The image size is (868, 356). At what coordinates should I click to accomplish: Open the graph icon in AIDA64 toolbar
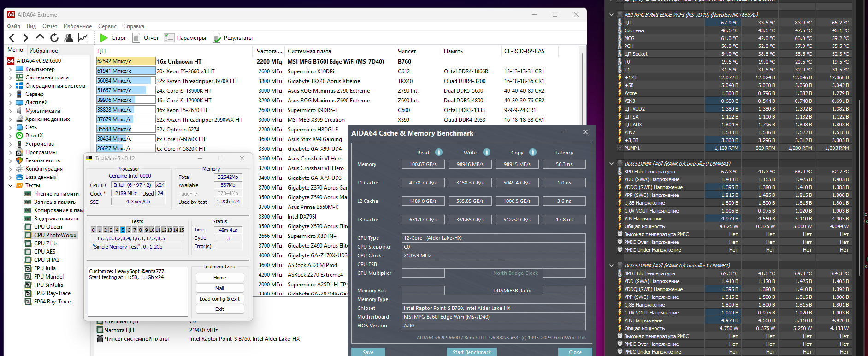(83, 38)
